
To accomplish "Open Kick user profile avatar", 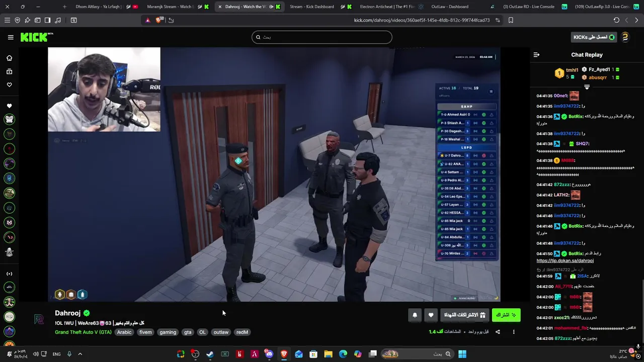I will click(x=625, y=37).
